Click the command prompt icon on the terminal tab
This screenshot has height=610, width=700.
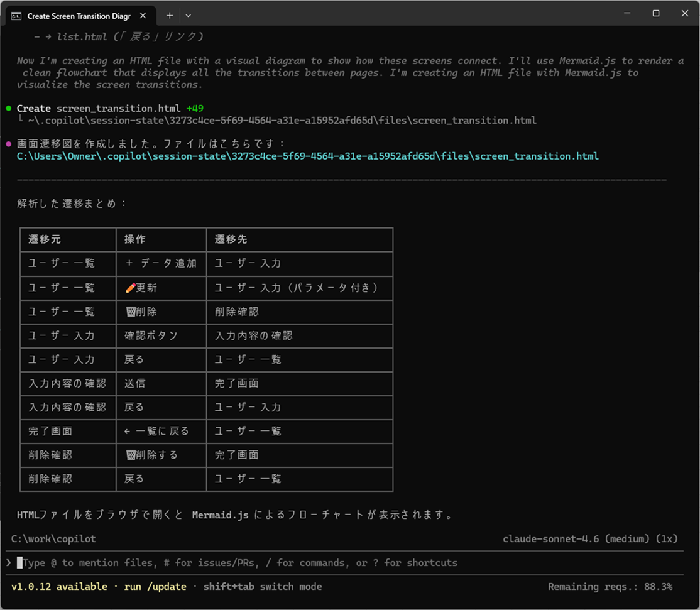pos(16,15)
